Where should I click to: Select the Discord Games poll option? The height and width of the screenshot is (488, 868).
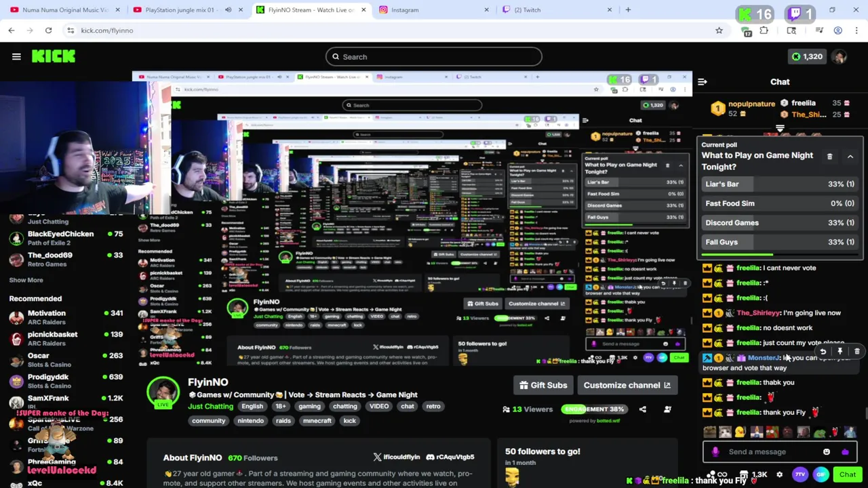pos(780,223)
